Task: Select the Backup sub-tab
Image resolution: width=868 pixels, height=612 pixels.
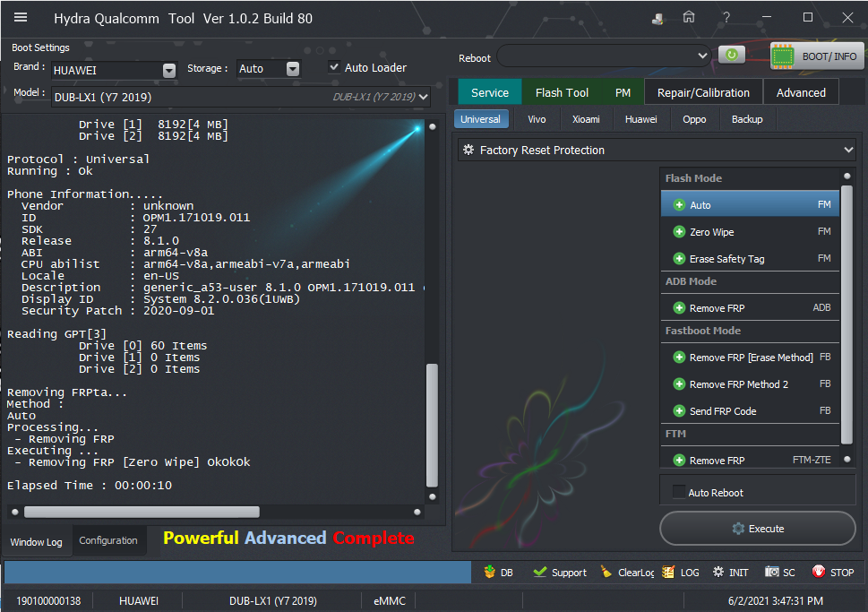Action: click(747, 119)
